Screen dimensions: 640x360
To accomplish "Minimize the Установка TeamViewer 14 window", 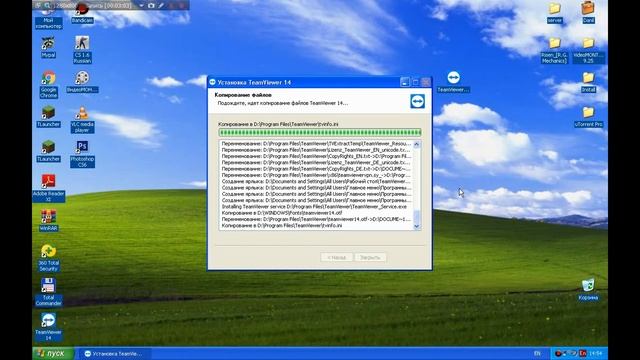I will [404, 82].
